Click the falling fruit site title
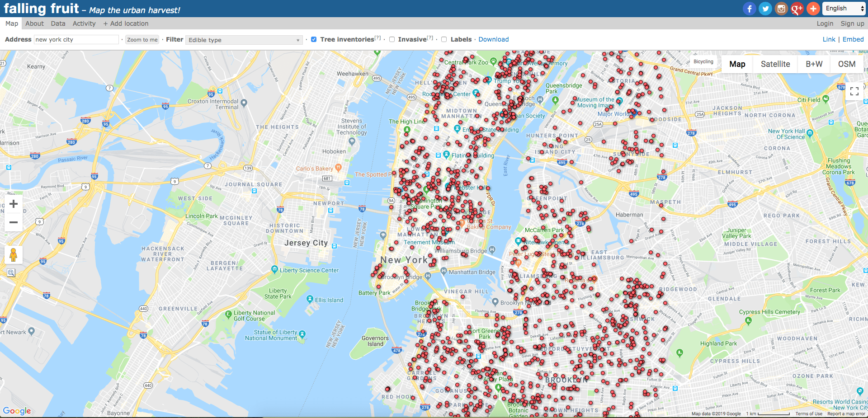 pyautogui.click(x=41, y=8)
